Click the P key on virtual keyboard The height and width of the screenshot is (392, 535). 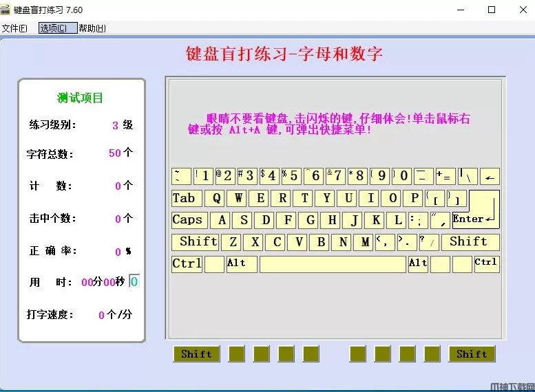(413, 198)
